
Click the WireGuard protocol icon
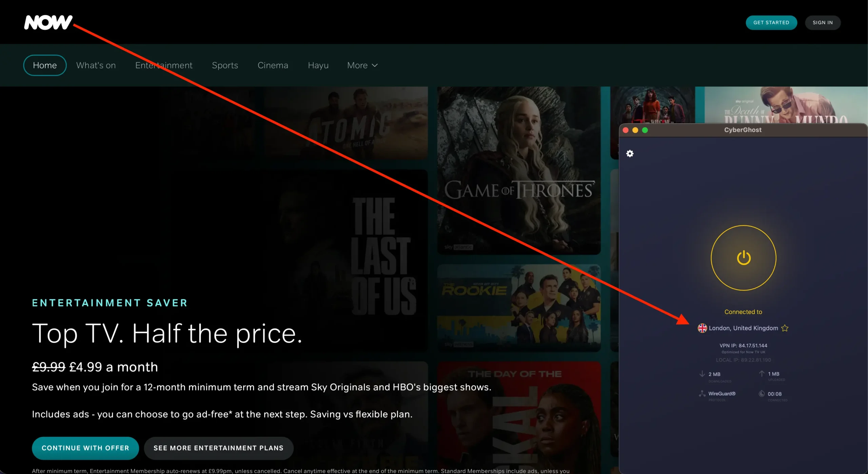(702, 394)
